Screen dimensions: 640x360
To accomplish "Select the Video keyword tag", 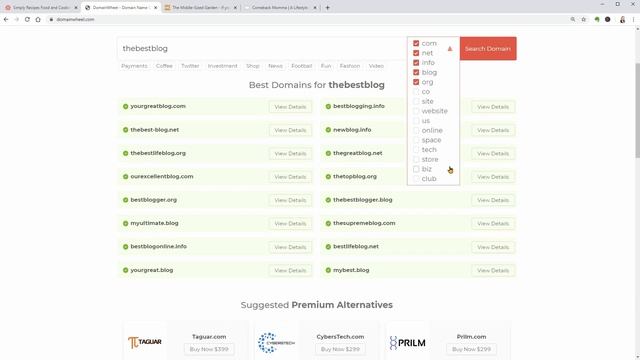I will [376, 66].
